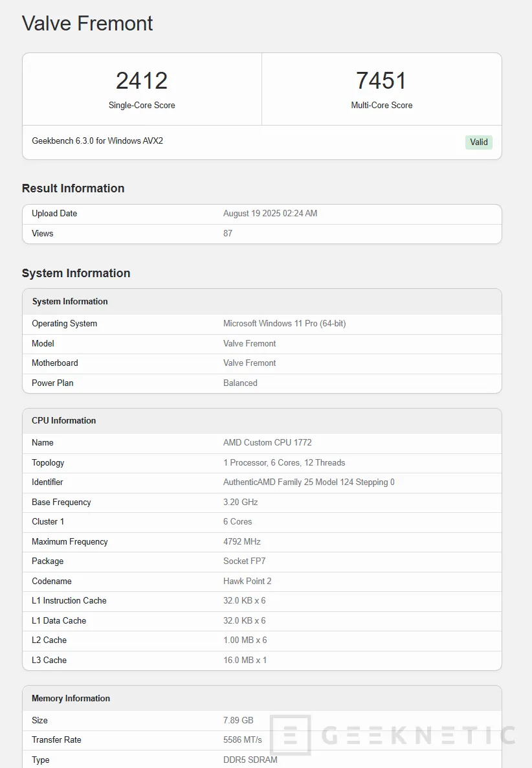Select the Hawk Point 2 codename value
The height and width of the screenshot is (768, 532).
247,581
